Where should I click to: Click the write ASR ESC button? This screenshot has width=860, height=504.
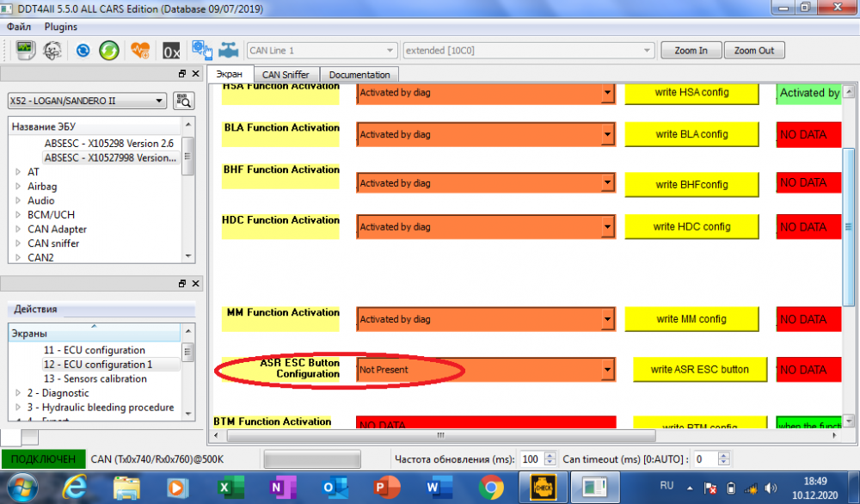[700, 370]
